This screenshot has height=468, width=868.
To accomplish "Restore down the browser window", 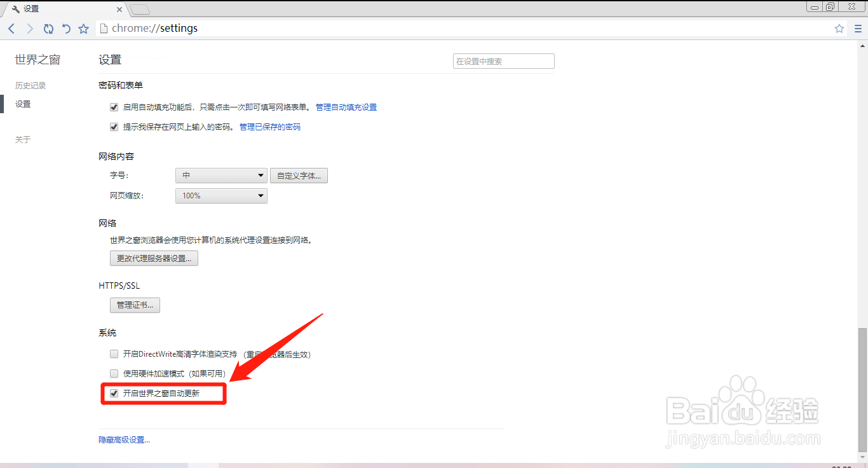I will pyautogui.click(x=831, y=6).
